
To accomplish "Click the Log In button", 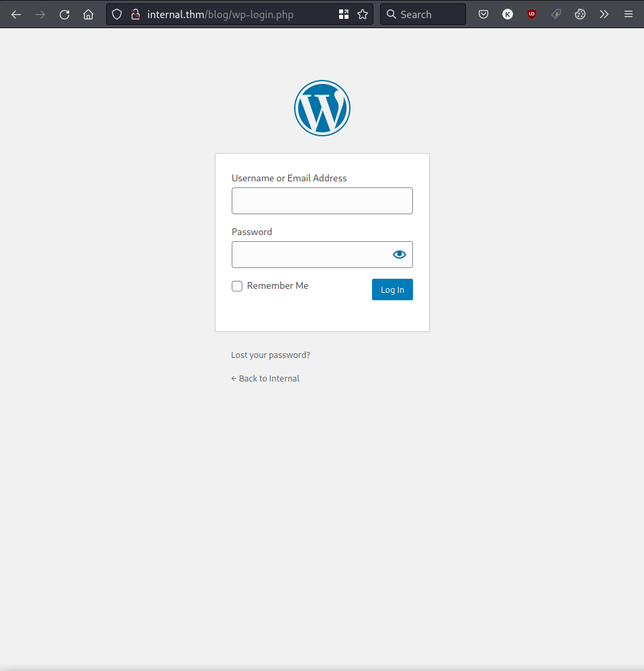I will pyautogui.click(x=392, y=289).
